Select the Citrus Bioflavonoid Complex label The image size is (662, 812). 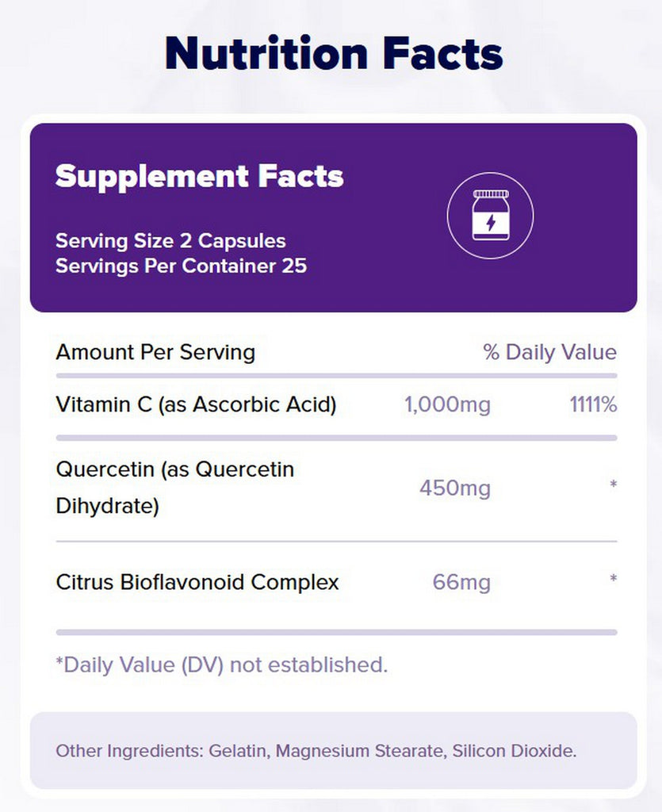tap(197, 582)
